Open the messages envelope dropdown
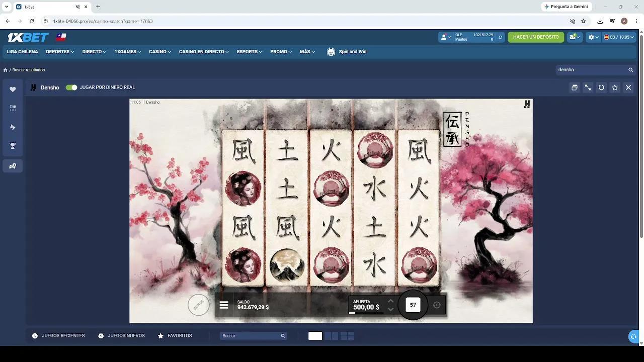The width and height of the screenshot is (644, 362). click(x=574, y=37)
